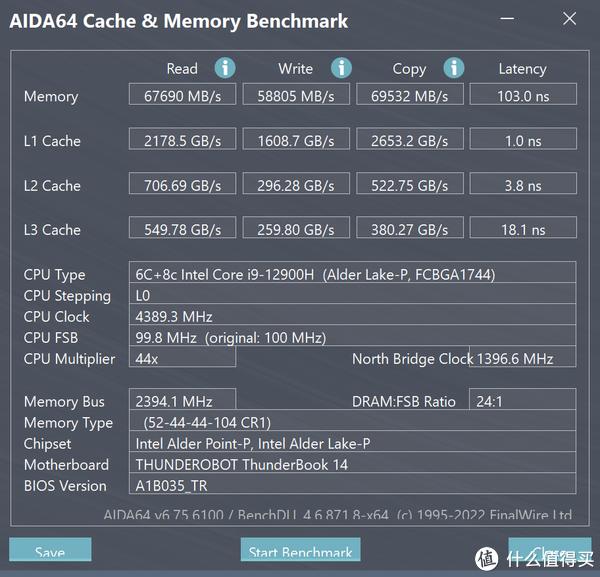Viewport: 600px width, 577px height.
Task: Click the Memory Latency 103.0 ns field
Action: [x=523, y=94]
